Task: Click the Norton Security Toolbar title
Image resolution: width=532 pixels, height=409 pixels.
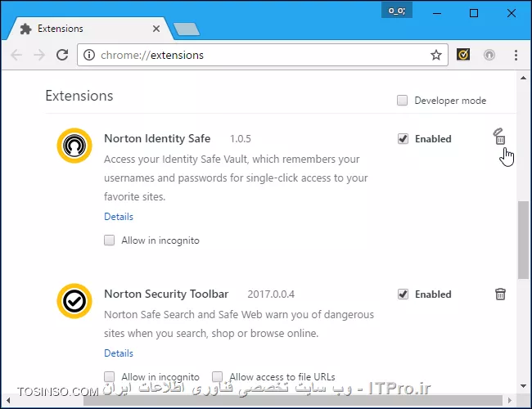Action: 166,294
